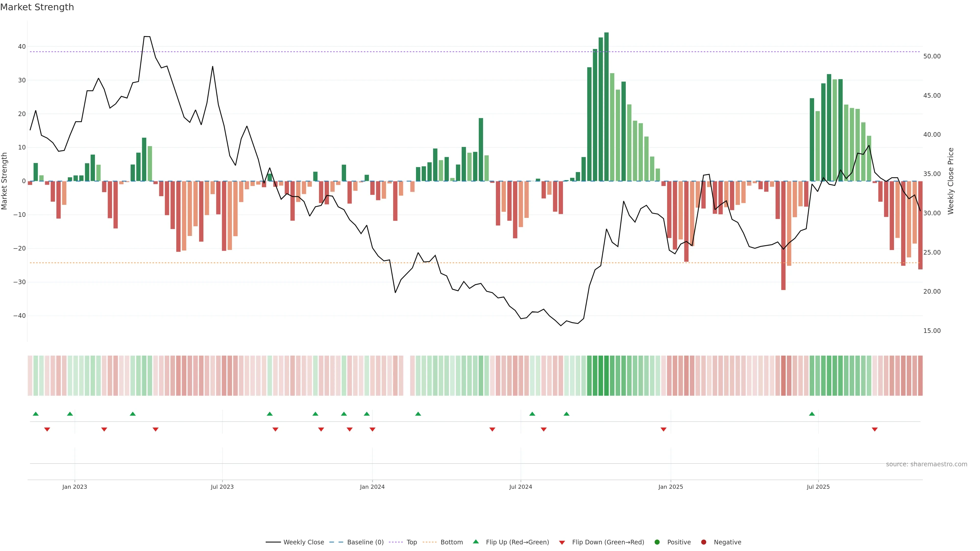This screenshot has width=980, height=551.
Task: Click red Flip Down triangle in legend
Action: point(562,542)
